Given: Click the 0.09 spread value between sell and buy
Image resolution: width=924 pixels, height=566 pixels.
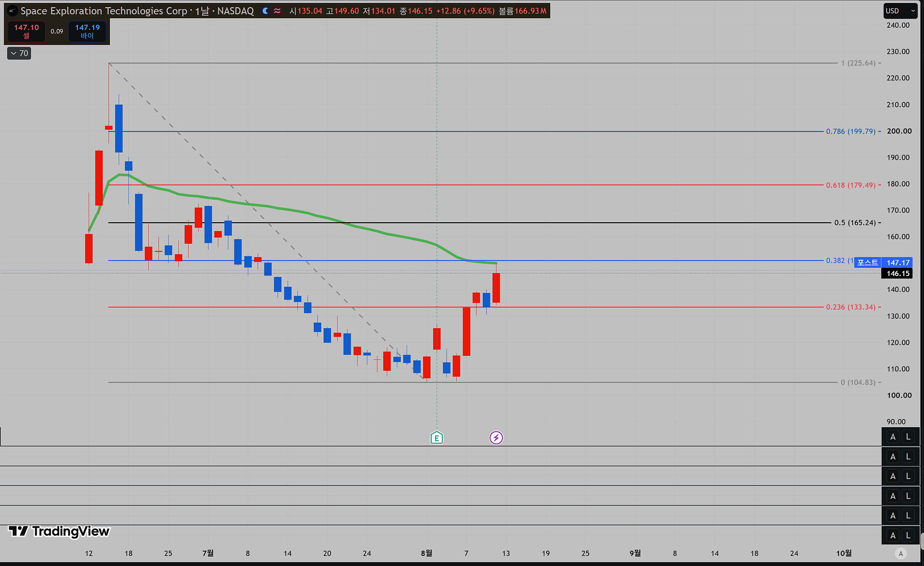Looking at the screenshot, I should coord(57,31).
